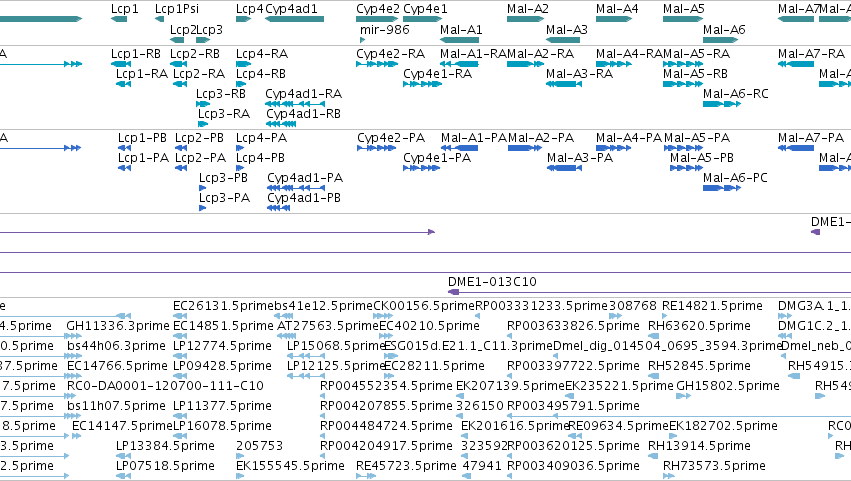Select the Cyp4ad1 gene bar
Viewport: 851px width, 481px height.
[x=295, y=19]
